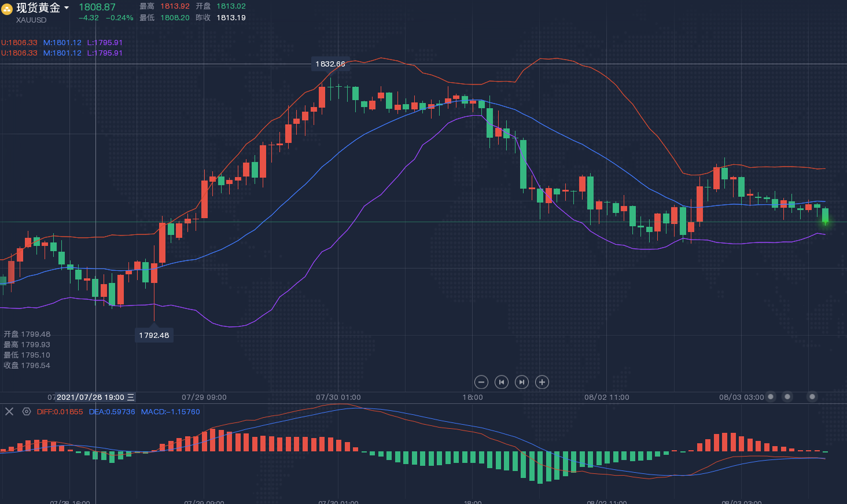Click the XAUUSD ticker text
This screenshot has height=504, width=847.
[x=31, y=20]
